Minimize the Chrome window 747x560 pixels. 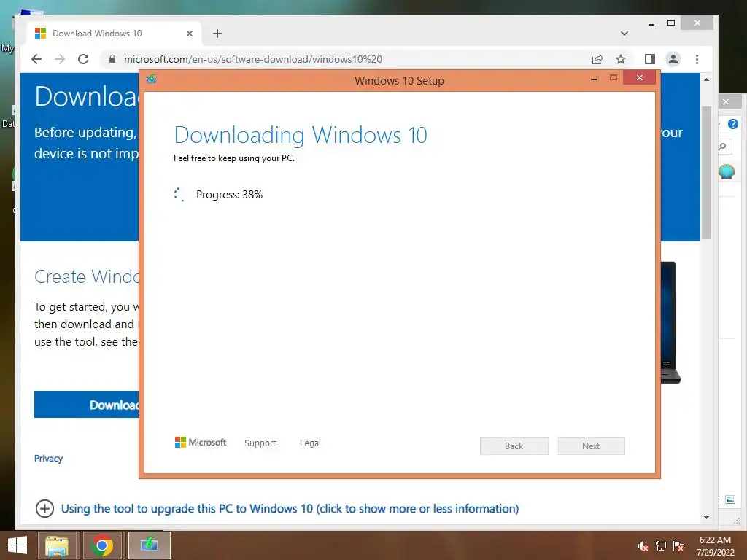651,23
